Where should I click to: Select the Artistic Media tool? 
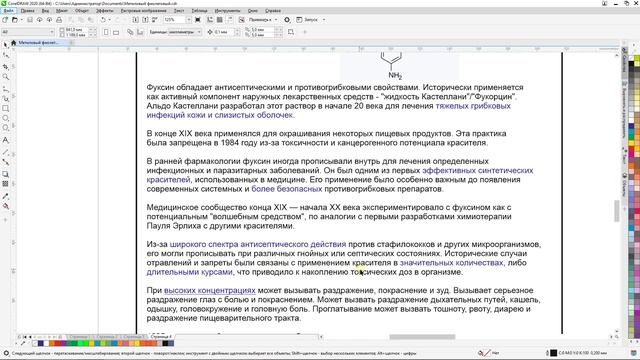tap(6, 98)
